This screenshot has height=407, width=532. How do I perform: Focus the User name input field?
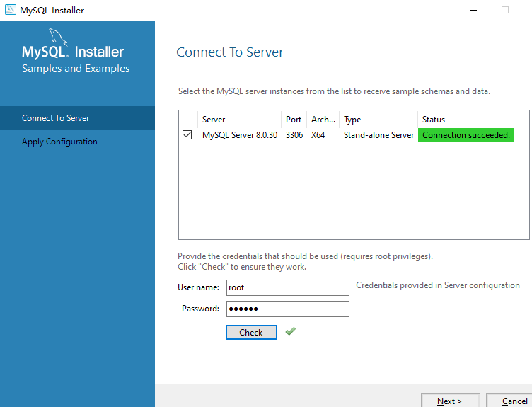(287, 287)
